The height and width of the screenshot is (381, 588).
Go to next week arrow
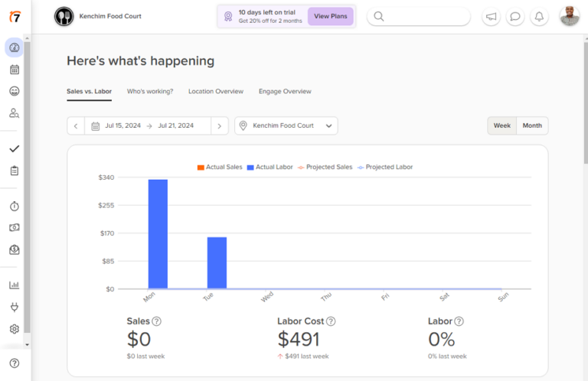(x=220, y=126)
